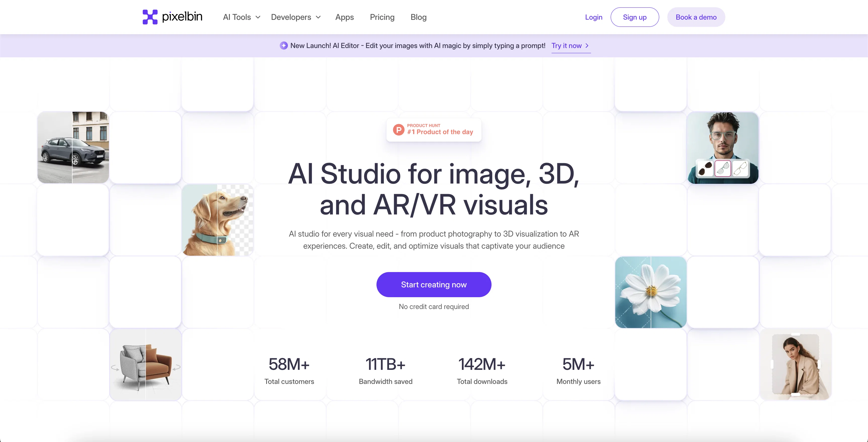Screen dimensions: 868x442
Task: Select the thin-frame glasses option
Action: click(x=740, y=168)
